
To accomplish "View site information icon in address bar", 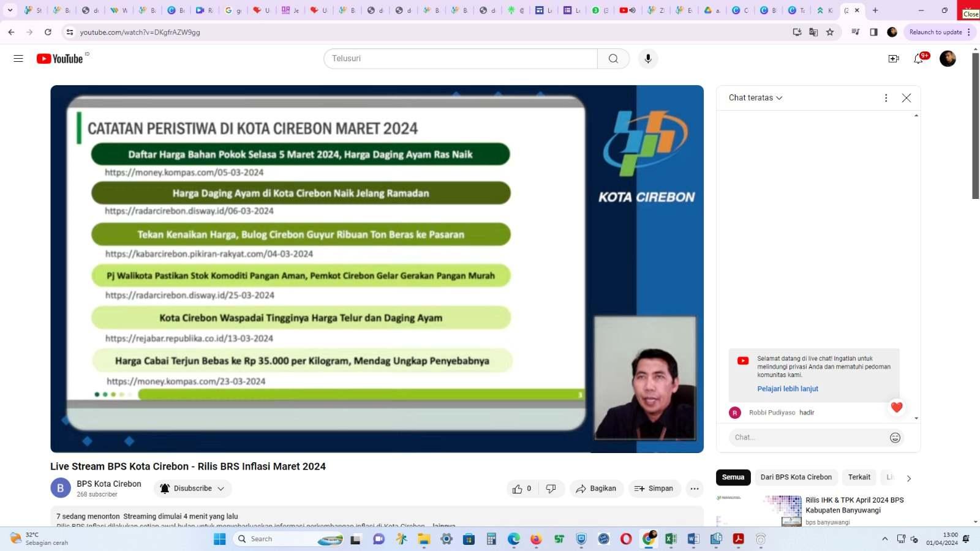I will (x=70, y=32).
